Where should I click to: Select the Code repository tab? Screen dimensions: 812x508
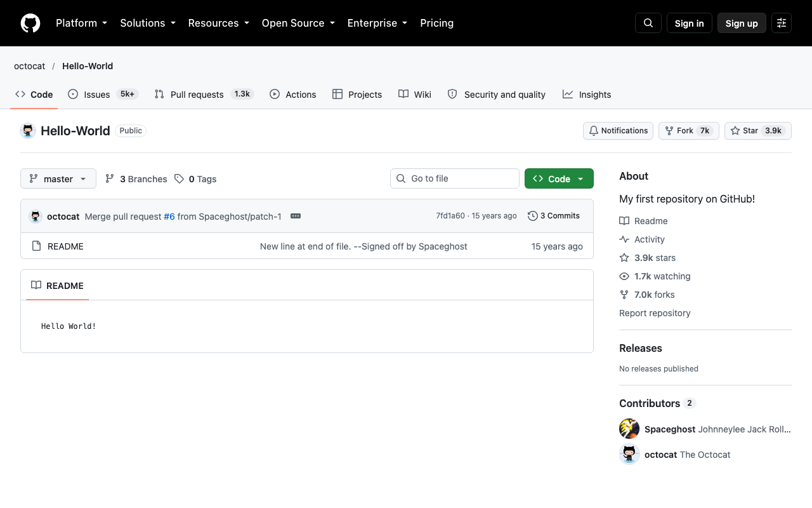[x=34, y=94]
